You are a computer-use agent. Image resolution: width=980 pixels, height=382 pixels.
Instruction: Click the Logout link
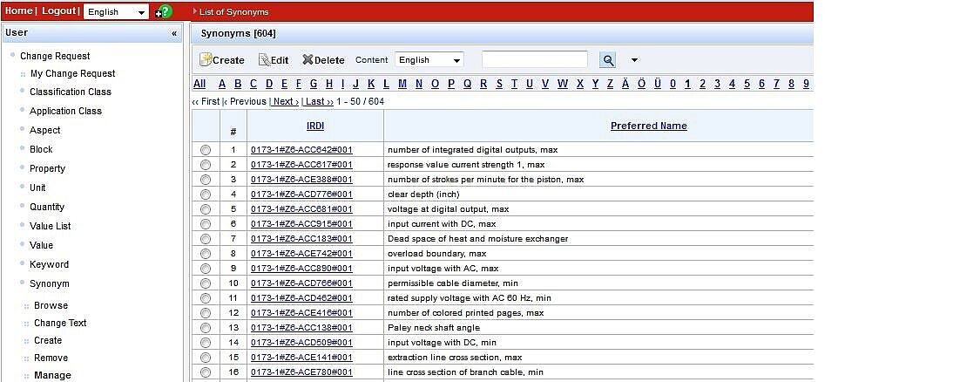coord(59,11)
